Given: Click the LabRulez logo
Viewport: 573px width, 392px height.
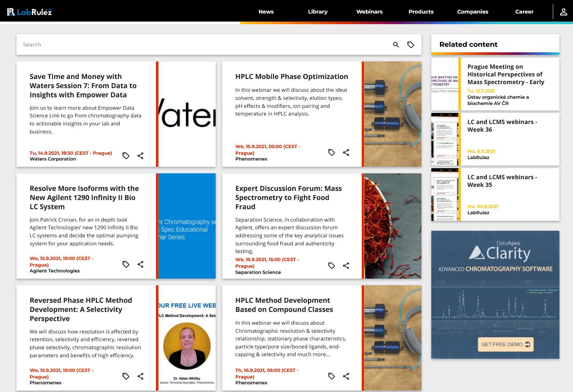Looking at the screenshot, I should pos(30,12).
